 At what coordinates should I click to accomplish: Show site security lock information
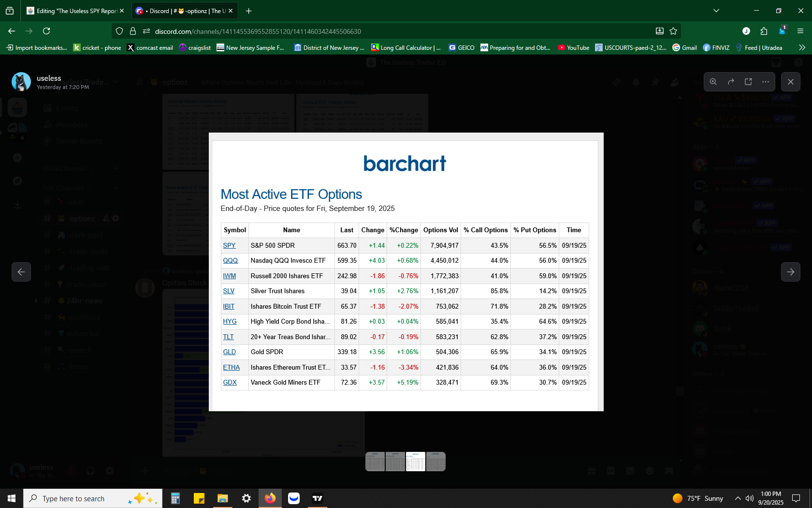[133, 31]
